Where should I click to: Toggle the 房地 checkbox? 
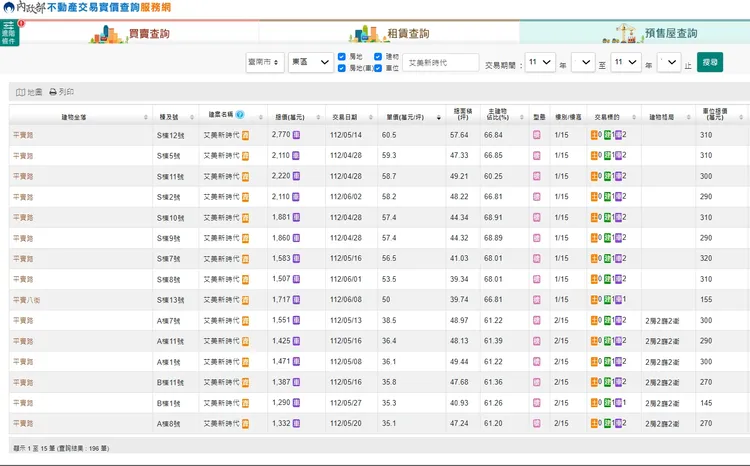[x=342, y=56]
